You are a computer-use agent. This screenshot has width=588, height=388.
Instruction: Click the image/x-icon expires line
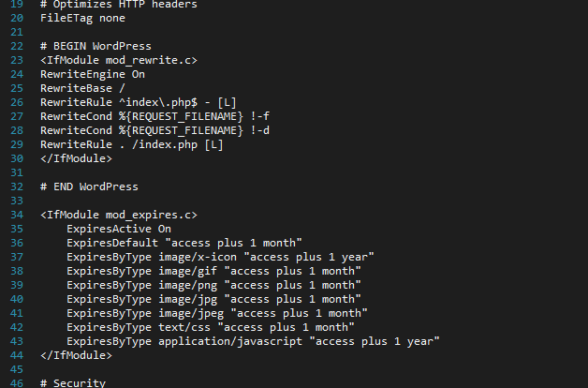point(220,257)
